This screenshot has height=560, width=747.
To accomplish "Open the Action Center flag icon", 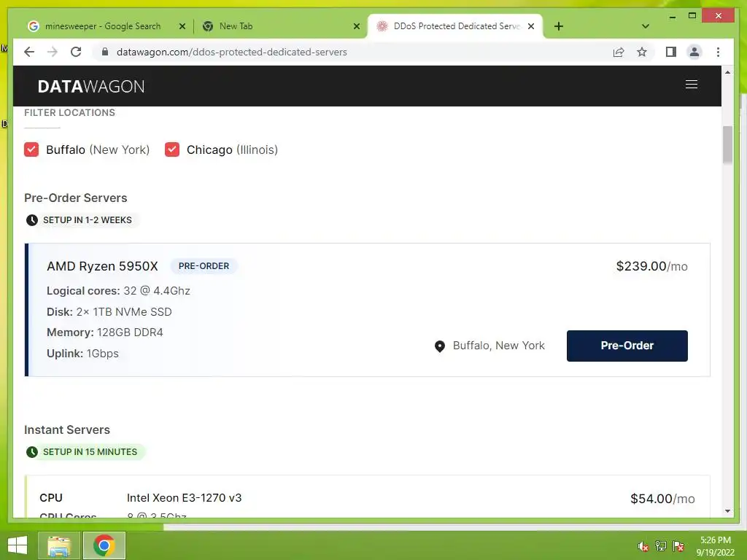I will [678, 546].
